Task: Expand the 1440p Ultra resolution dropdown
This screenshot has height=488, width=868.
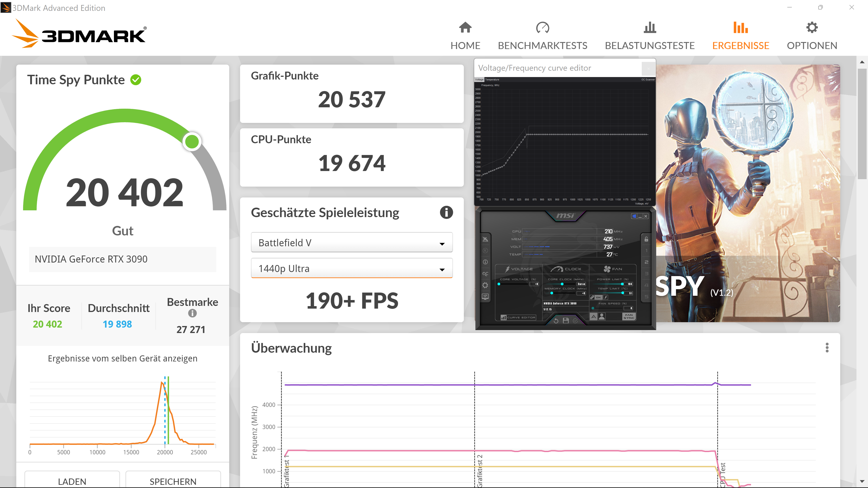Action: [351, 268]
